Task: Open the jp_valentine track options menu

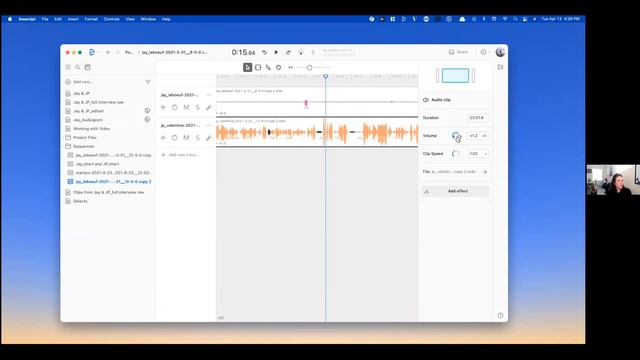Action: pyautogui.click(x=209, y=125)
